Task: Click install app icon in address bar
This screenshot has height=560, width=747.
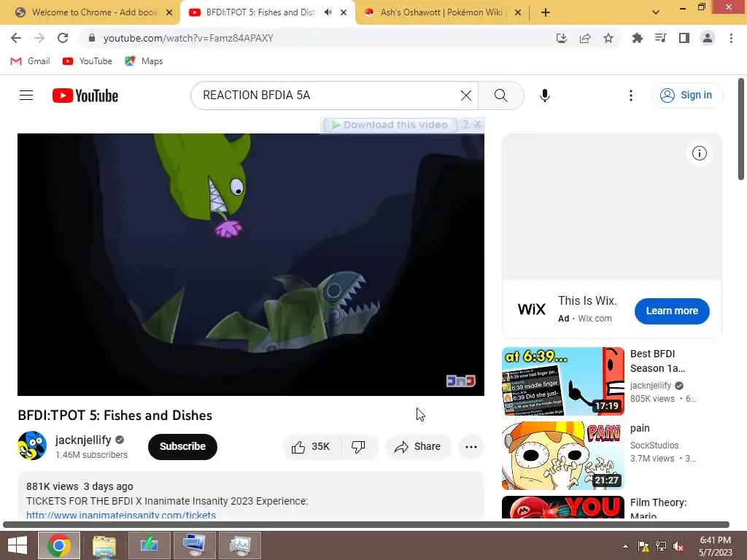Action: 562,38
